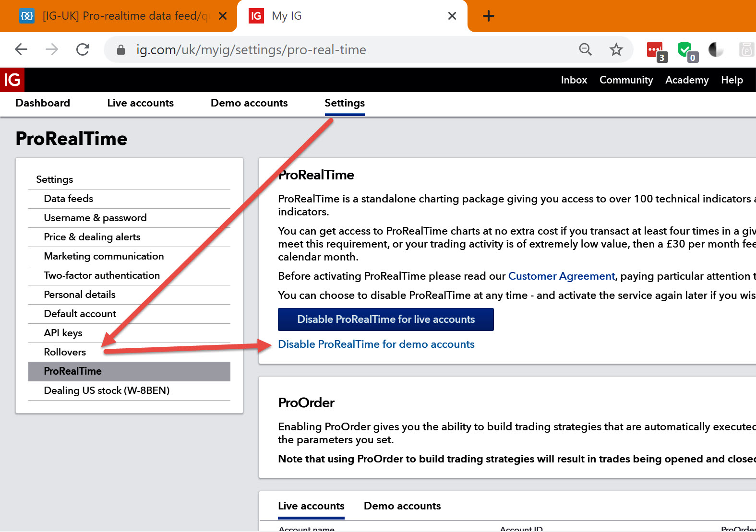This screenshot has height=532, width=756.
Task: Select ProRealTime in the settings sidebar
Action: [x=129, y=371]
